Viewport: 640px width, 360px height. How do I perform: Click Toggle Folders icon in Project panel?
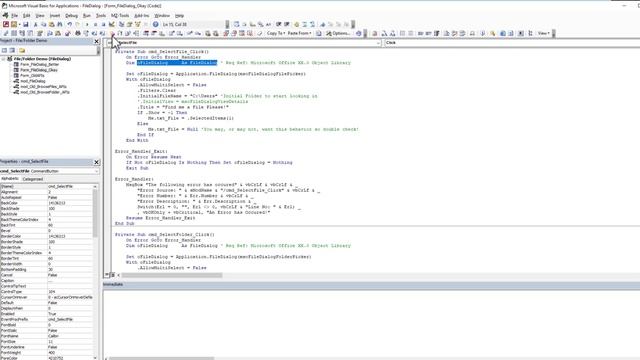click(x=22, y=51)
